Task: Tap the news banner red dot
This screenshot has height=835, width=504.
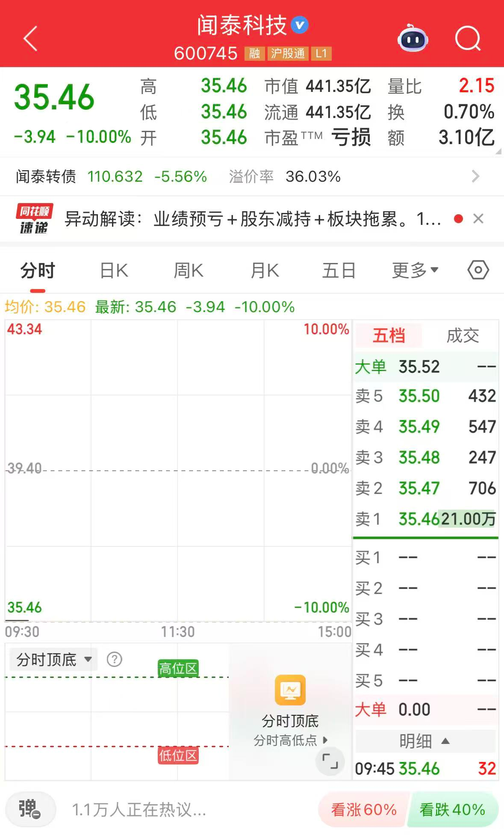Action: click(459, 219)
